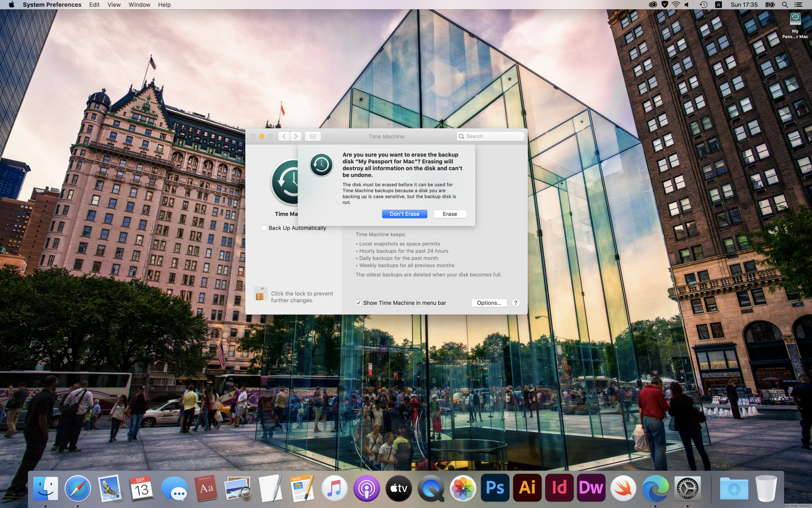Launch Preview from the Dock
This screenshot has width=812, height=508.
tap(238, 488)
